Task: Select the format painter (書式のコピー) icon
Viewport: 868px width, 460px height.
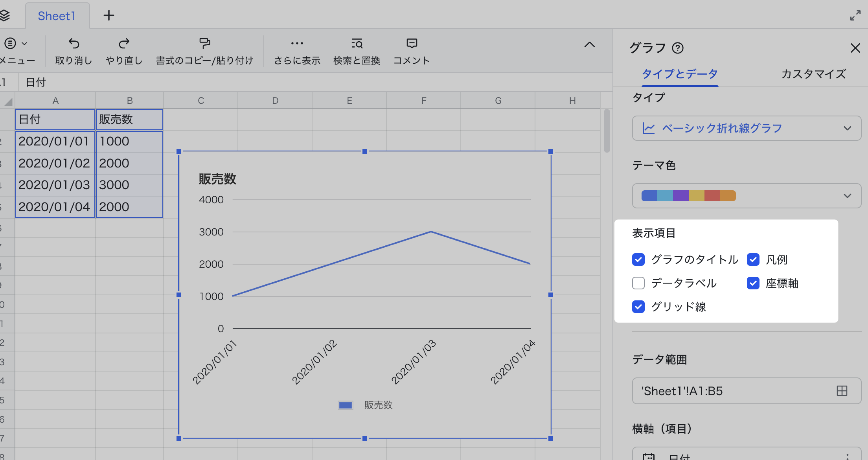Action: coord(204,43)
